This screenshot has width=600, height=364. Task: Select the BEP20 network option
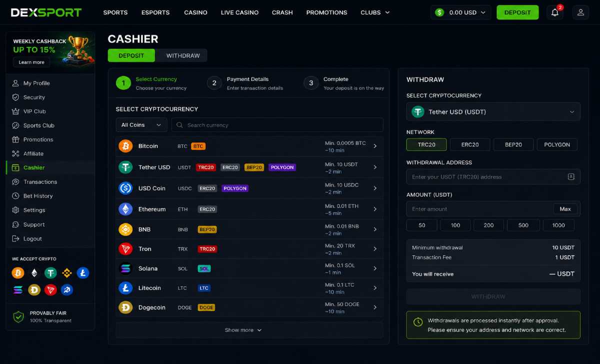point(513,144)
